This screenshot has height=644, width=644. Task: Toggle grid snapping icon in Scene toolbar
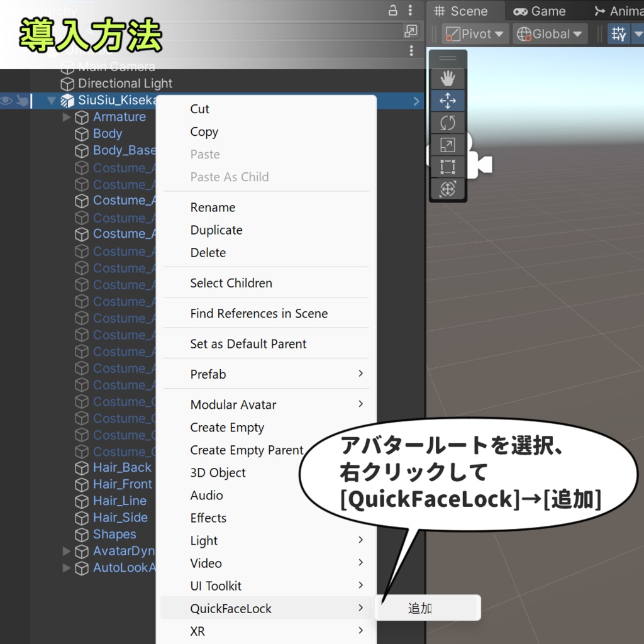tap(619, 34)
